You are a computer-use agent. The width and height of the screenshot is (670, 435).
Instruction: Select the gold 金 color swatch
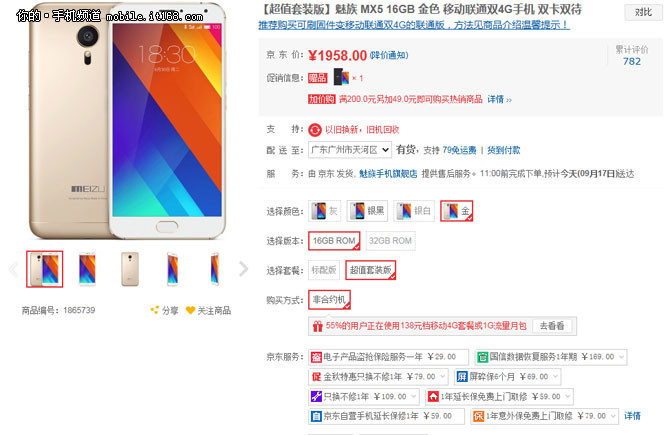[456, 211]
